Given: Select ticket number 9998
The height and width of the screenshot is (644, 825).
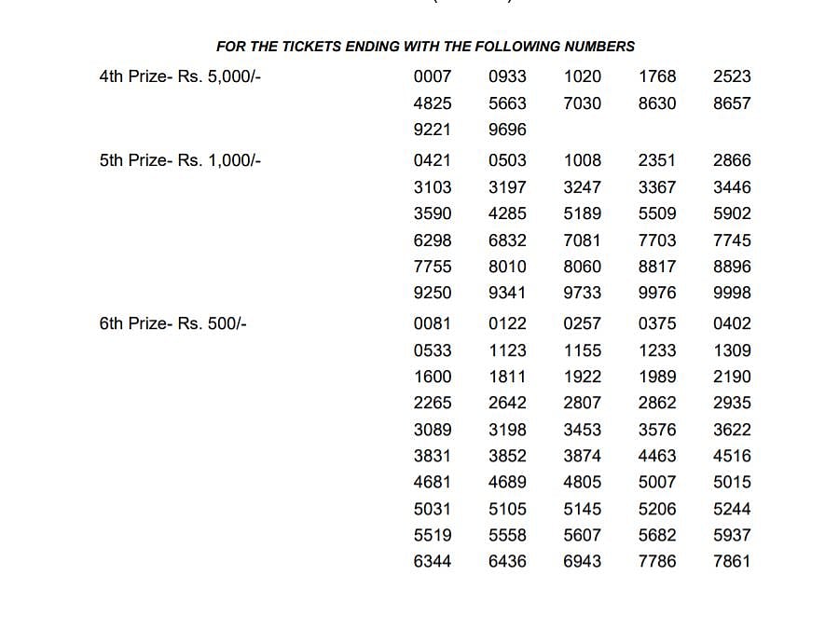Looking at the screenshot, I should point(732,293).
